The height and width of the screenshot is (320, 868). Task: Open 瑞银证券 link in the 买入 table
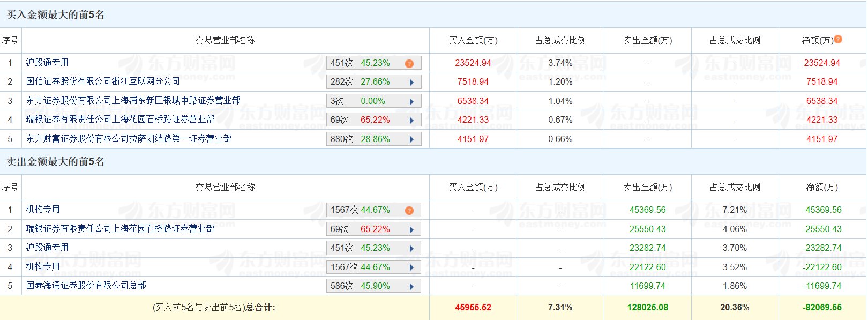coord(121,120)
